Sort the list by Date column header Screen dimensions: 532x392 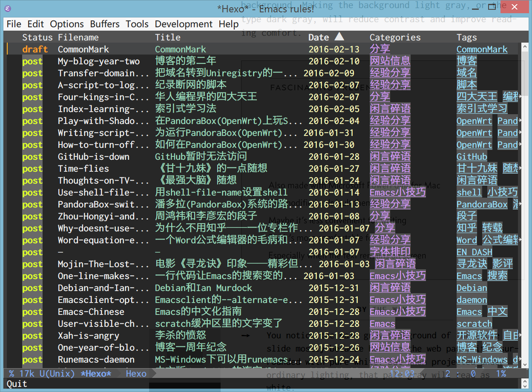319,37
